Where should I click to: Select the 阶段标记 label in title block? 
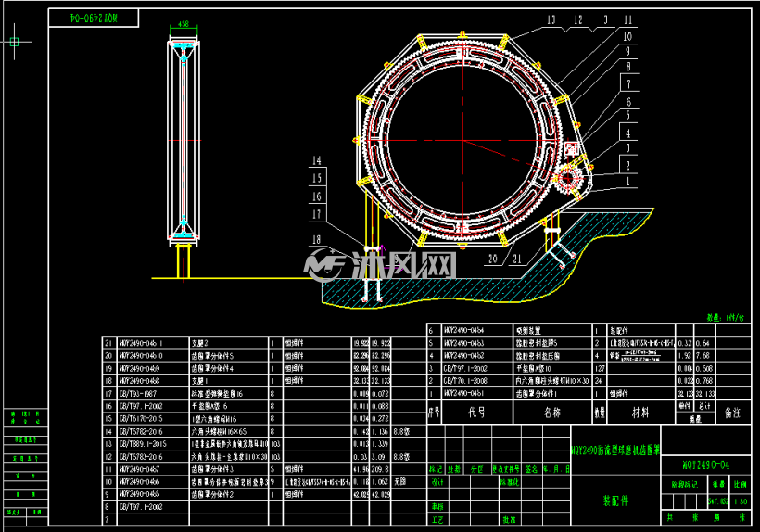(x=684, y=484)
